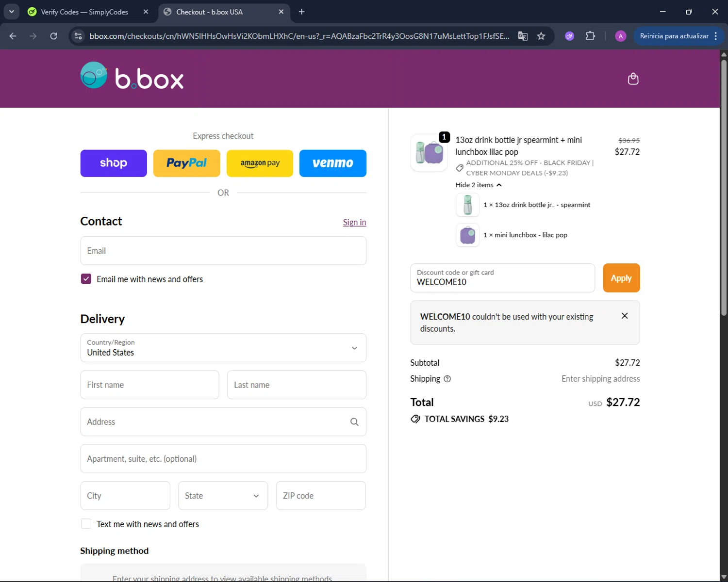728x582 pixels.
Task: Click the browser back arrow
Action: pyautogui.click(x=13, y=36)
